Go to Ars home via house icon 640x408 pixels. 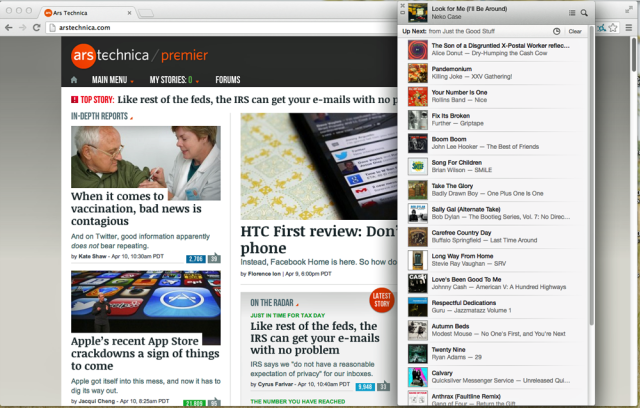click(x=74, y=80)
